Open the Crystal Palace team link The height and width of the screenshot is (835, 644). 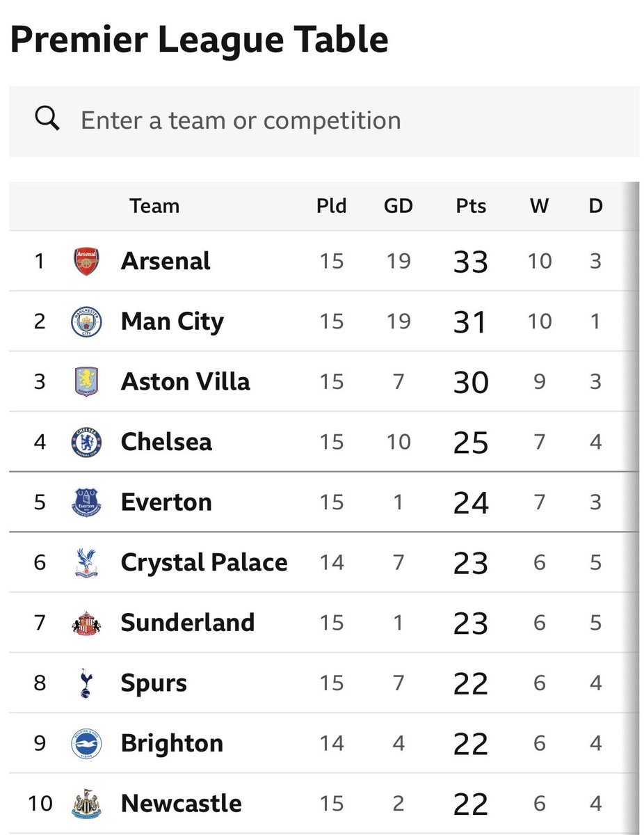[204, 562]
